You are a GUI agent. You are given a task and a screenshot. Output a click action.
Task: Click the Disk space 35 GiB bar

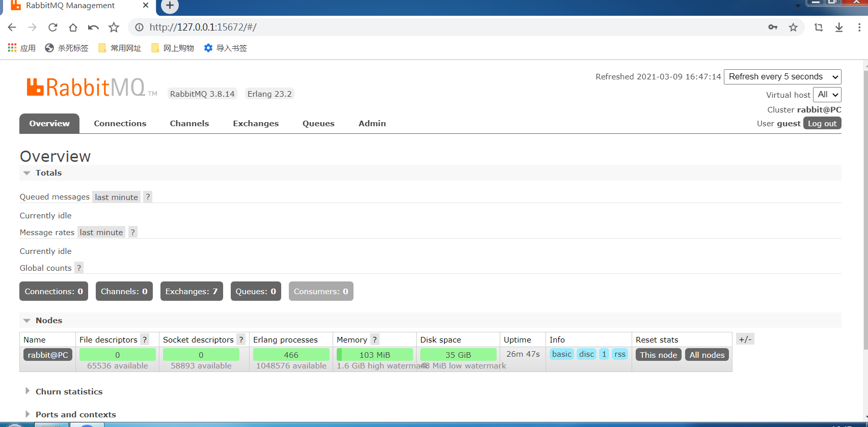pos(458,355)
